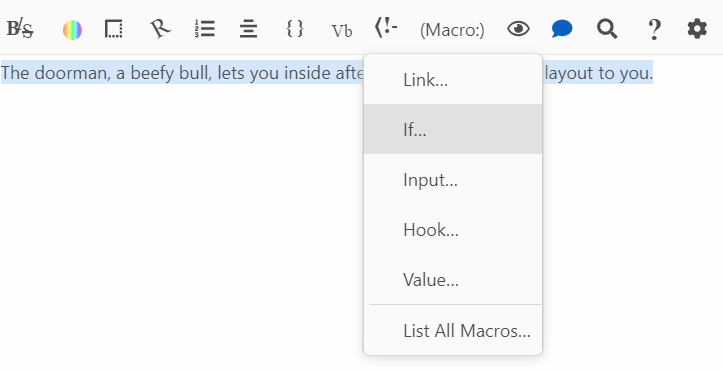
Task: Open the question mark help
Action: [653, 30]
